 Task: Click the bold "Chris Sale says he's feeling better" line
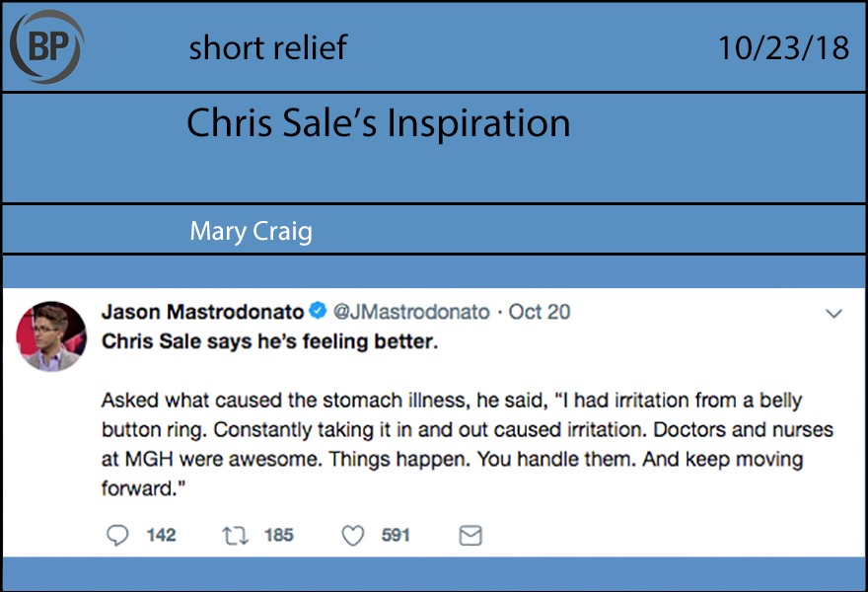tap(269, 343)
